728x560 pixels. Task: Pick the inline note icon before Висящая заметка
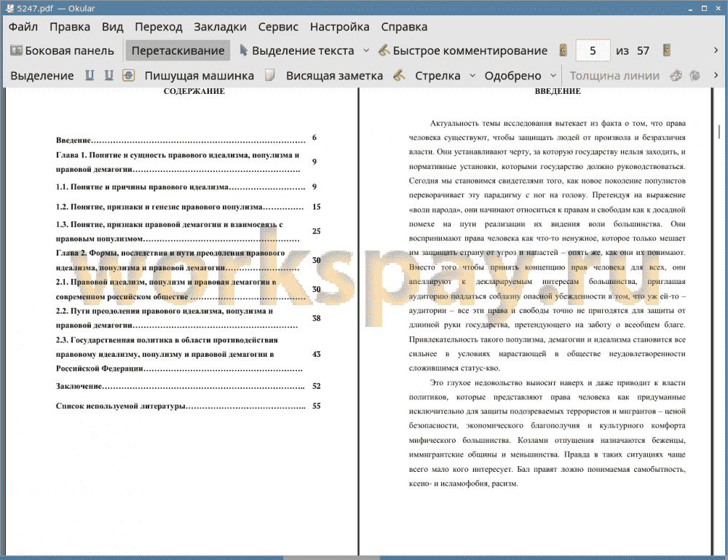coord(270,75)
